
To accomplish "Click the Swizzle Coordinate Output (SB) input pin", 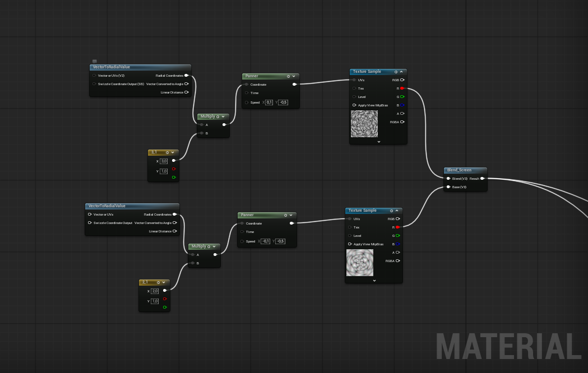I will [x=94, y=84].
